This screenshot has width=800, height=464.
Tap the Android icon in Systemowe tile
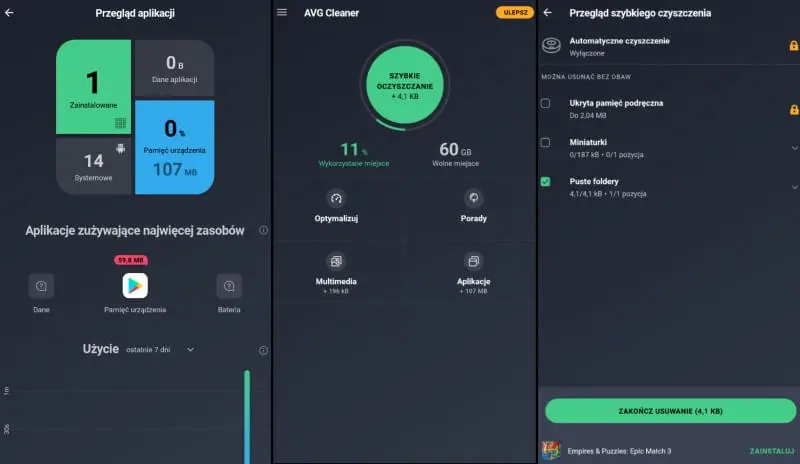click(x=120, y=149)
